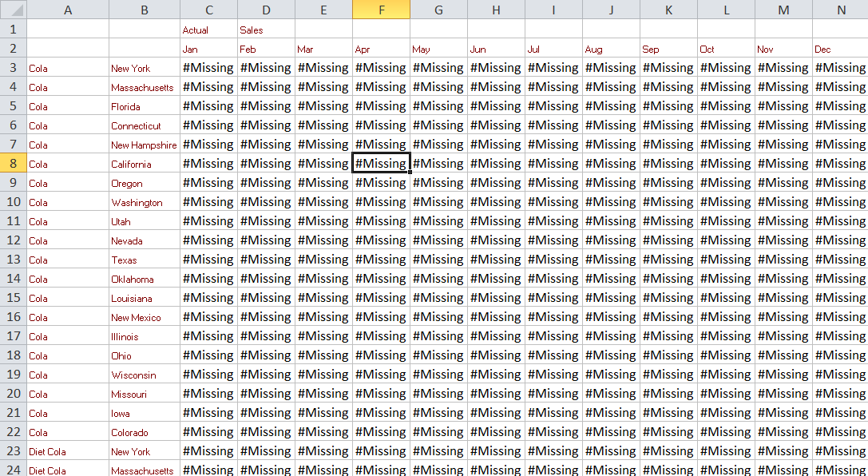The image size is (868, 476).
Task: Click the 'Mar' month header cell
Action: tap(324, 48)
